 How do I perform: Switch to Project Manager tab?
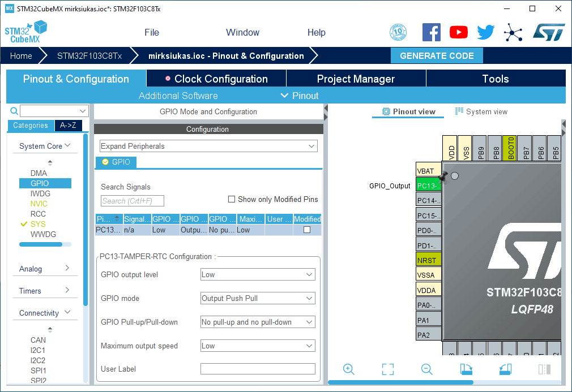coord(356,79)
